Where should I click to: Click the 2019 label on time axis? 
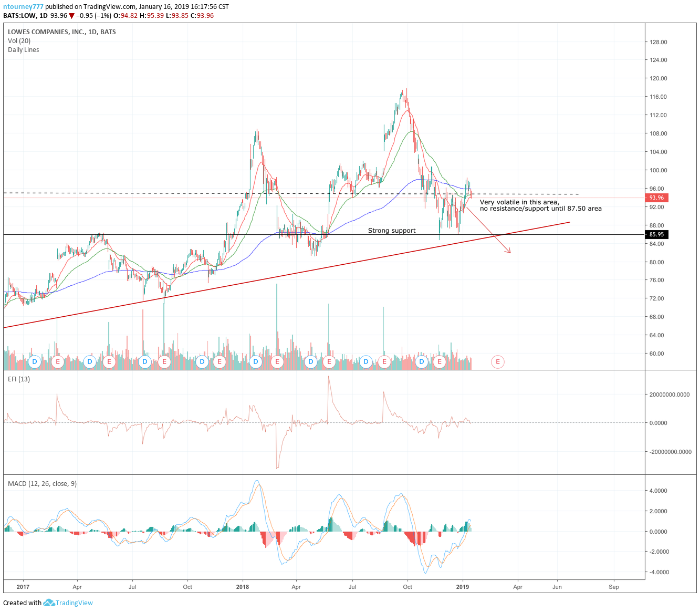(x=463, y=587)
